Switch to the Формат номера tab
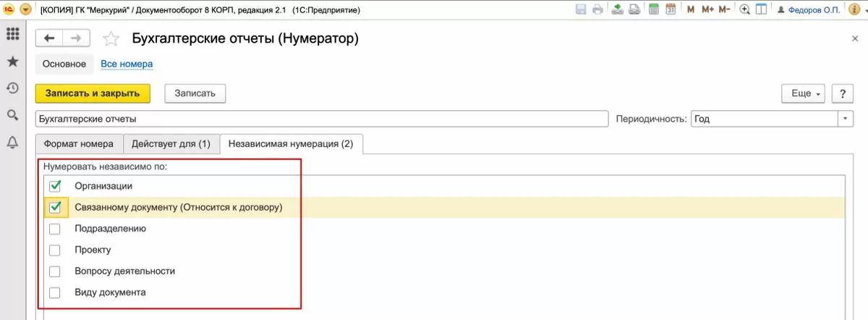This screenshot has height=320, width=868. pos(79,143)
